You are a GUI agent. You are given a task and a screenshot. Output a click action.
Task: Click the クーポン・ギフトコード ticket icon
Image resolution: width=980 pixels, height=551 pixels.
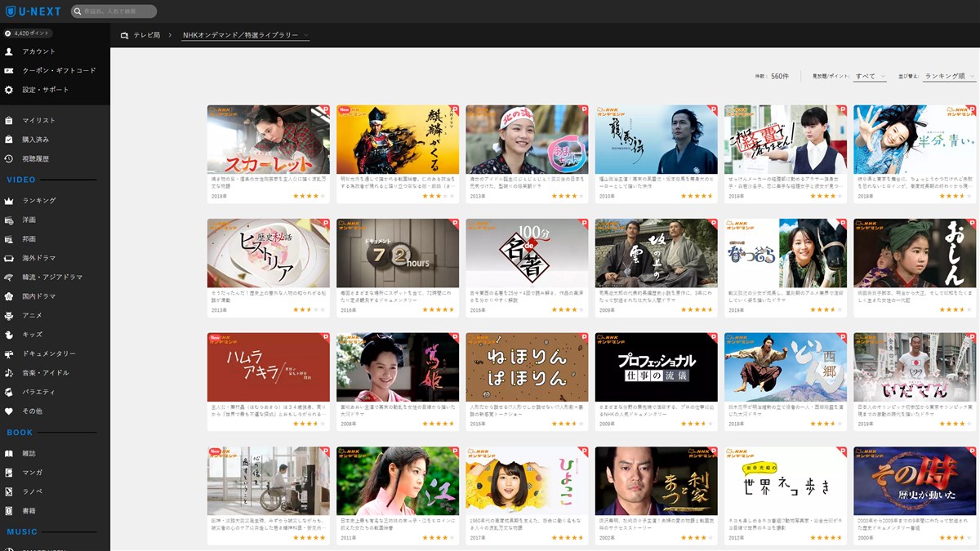coord(9,70)
